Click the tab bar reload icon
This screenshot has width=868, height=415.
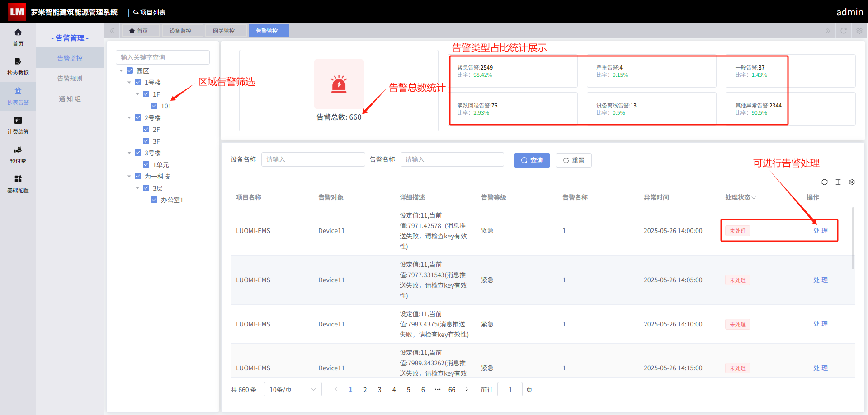click(844, 31)
